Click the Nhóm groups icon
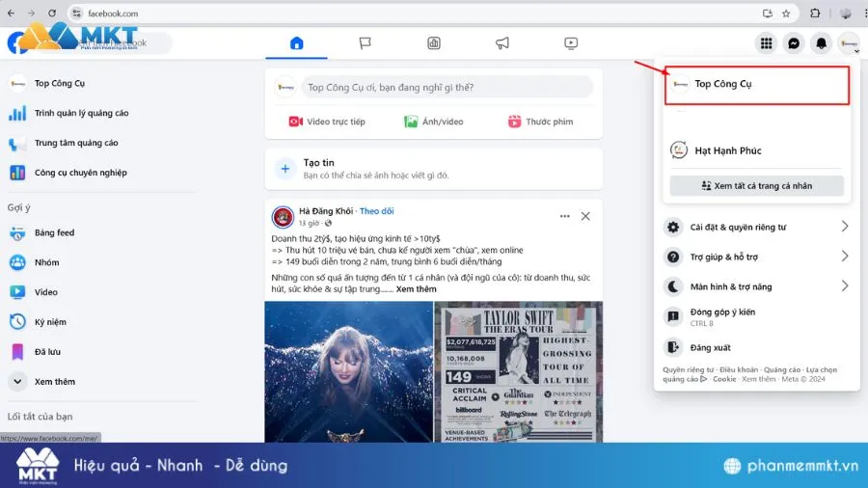This screenshot has height=488, width=868. pos(17,262)
